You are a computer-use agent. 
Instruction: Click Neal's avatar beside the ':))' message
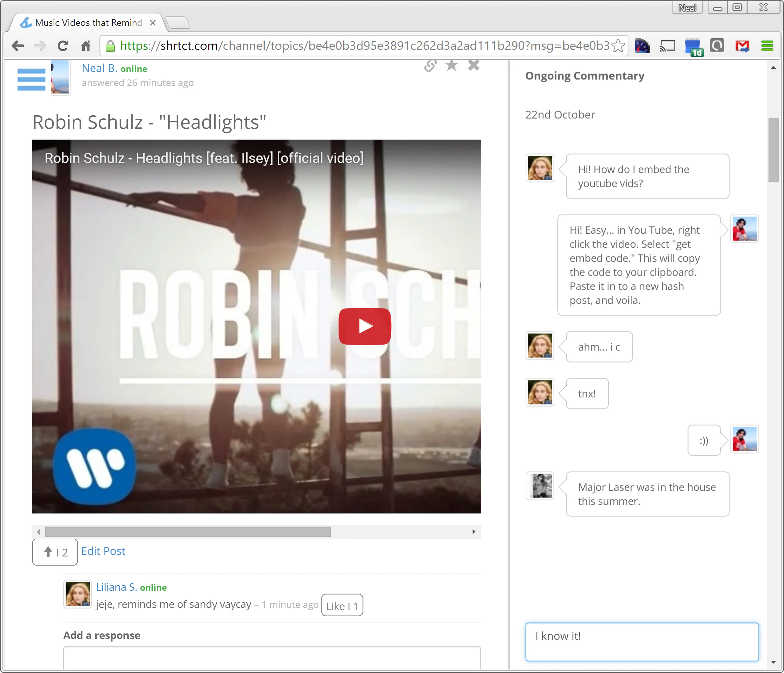click(x=744, y=439)
